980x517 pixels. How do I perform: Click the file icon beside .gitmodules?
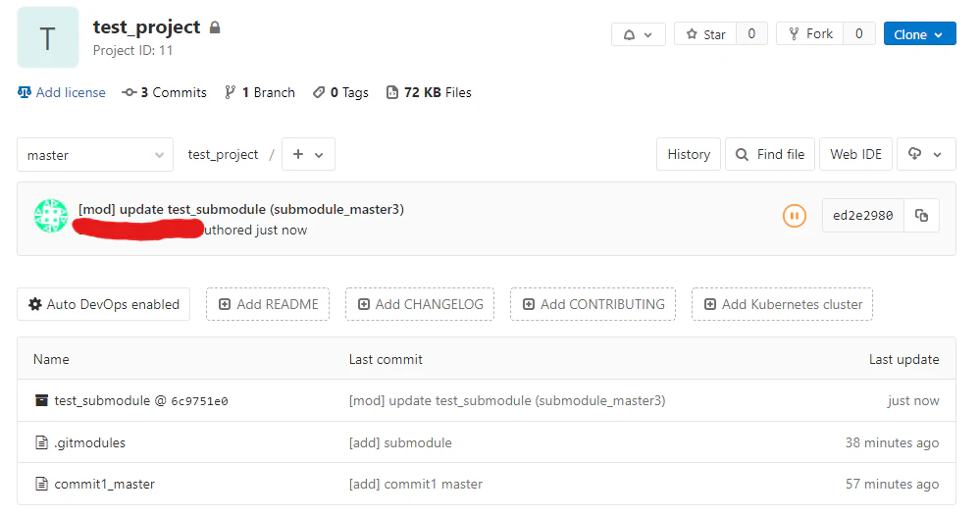(x=41, y=442)
